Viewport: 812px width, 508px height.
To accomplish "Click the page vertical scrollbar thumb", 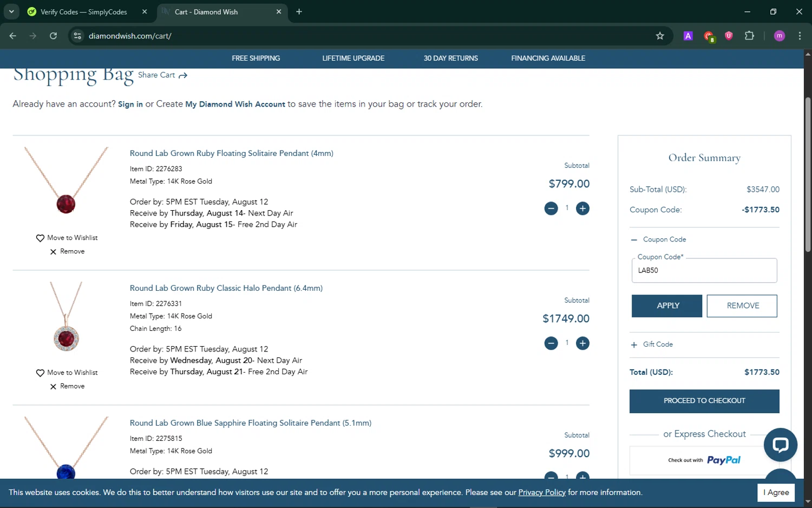I will (x=808, y=174).
